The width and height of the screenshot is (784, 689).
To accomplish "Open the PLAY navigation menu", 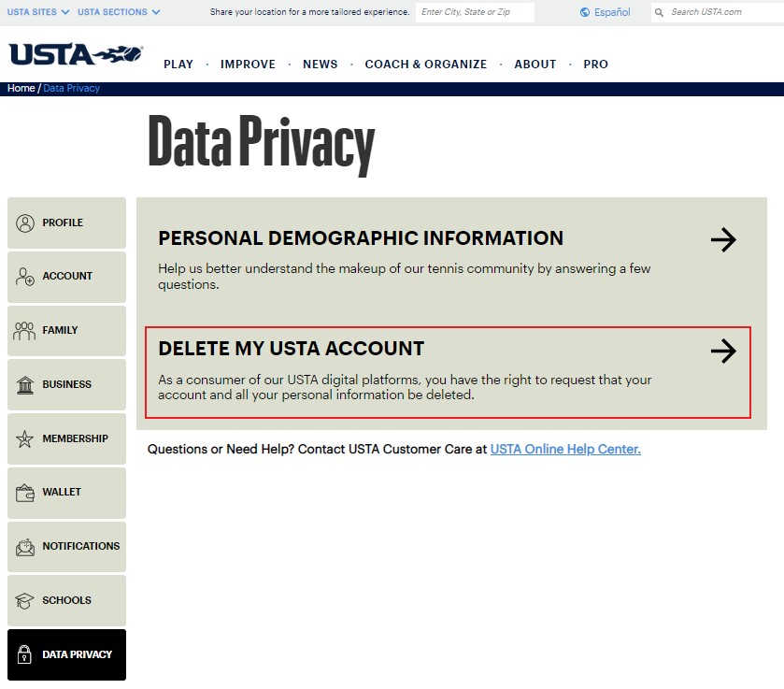I will pyautogui.click(x=178, y=65).
